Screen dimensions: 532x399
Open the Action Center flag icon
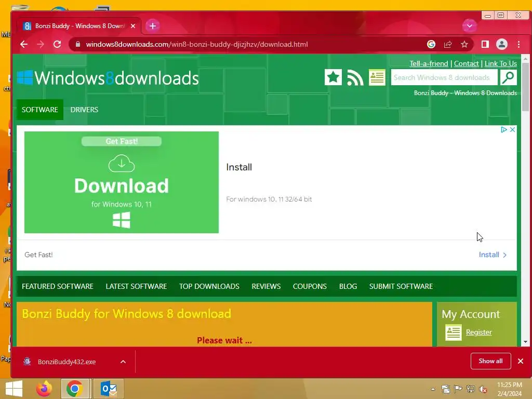coord(458,389)
